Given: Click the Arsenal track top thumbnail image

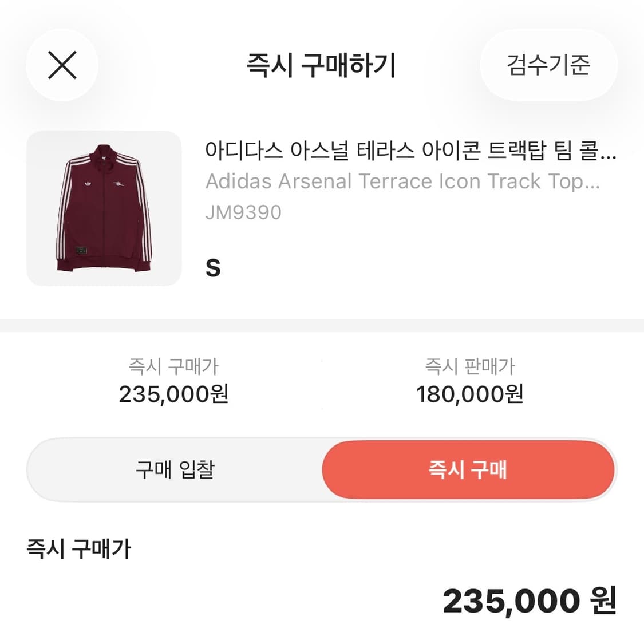Looking at the screenshot, I should pyautogui.click(x=103, y=209).
